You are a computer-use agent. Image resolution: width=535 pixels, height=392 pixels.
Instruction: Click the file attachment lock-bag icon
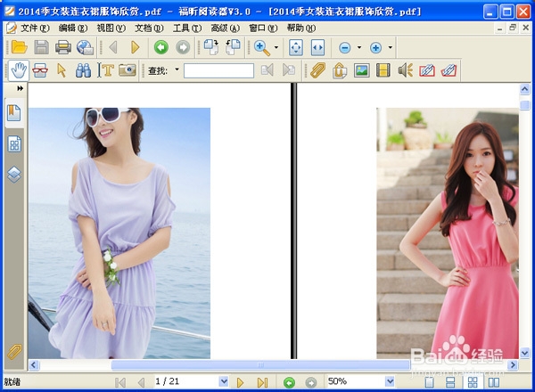click(x=340, y=70)
